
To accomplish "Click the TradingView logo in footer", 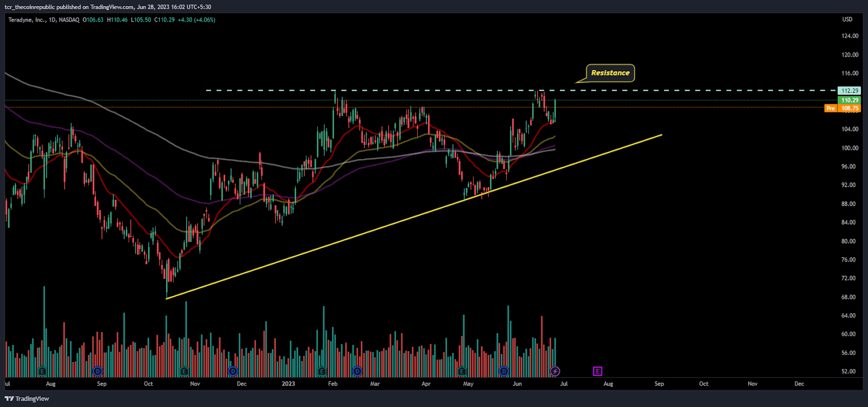I will tap(27, 398).
